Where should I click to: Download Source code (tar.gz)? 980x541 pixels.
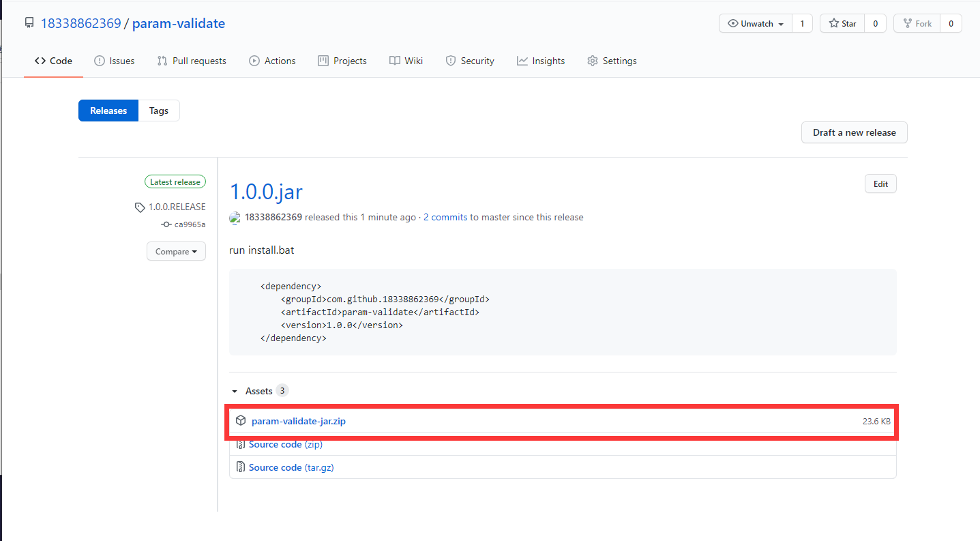click(x=291, y=467)
